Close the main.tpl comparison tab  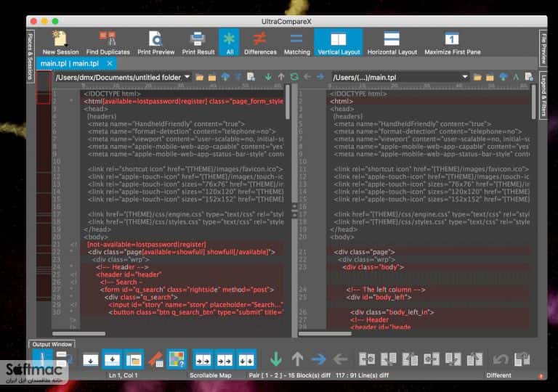(110, 63)
